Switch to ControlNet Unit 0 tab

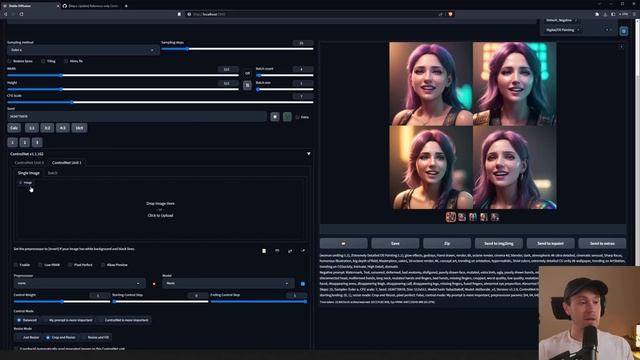(29, 163)
